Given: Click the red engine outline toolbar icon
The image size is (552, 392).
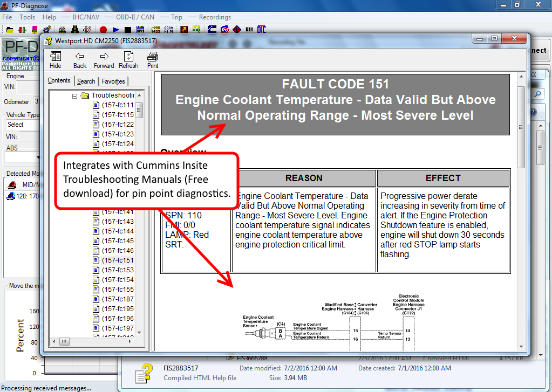Looking at the screenshot, I should pyautogui.click(x=87, y=30).
